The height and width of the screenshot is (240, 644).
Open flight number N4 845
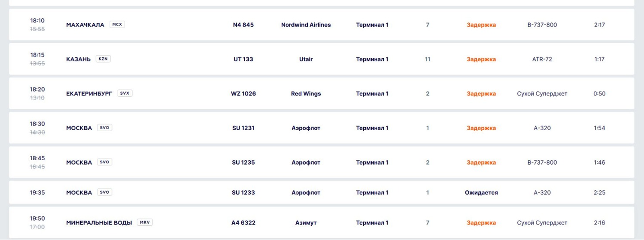click(x=243, y=25)
